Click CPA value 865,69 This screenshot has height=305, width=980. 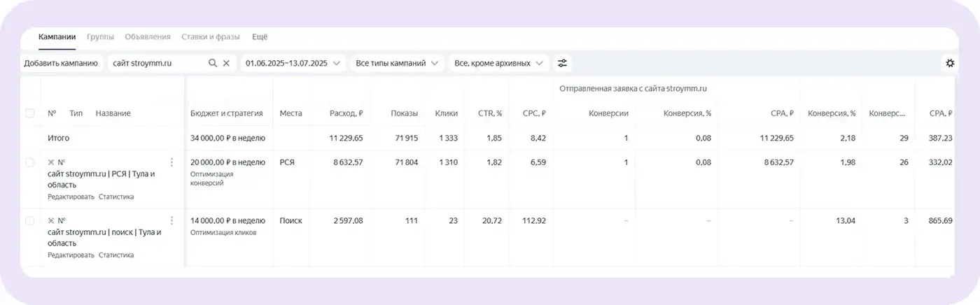point(941,220)
